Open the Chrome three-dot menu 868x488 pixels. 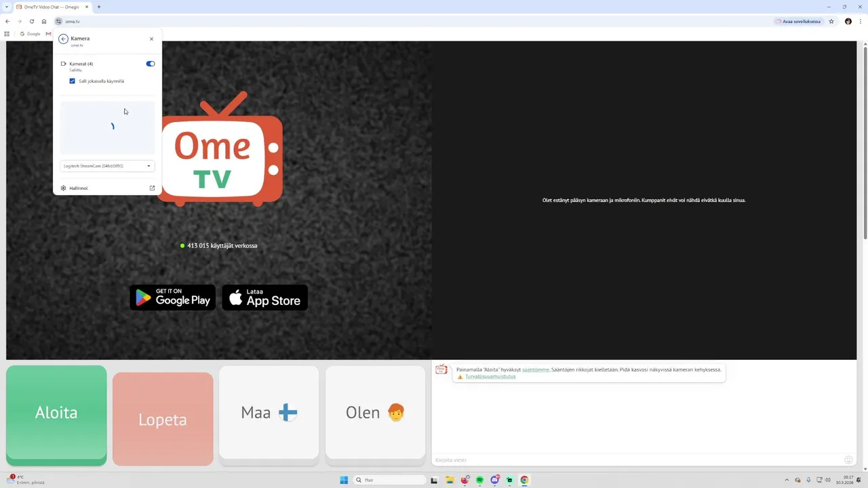[x=861, y=21]
